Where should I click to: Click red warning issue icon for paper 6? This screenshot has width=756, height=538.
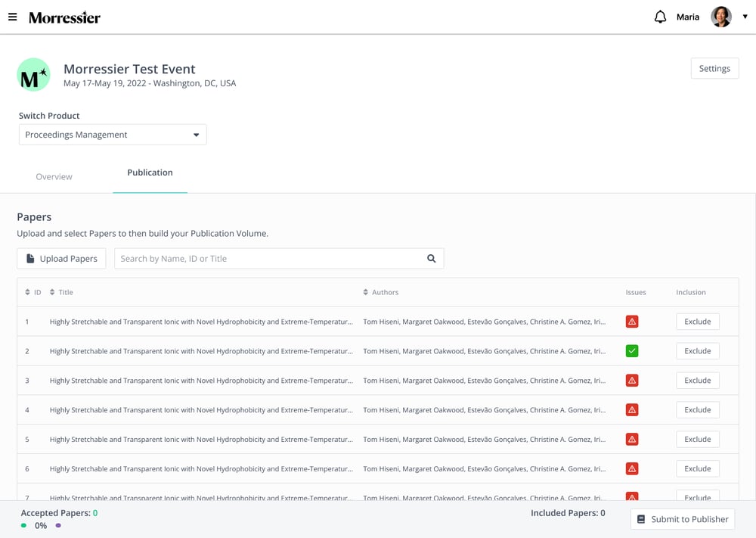tap(632, 468)
